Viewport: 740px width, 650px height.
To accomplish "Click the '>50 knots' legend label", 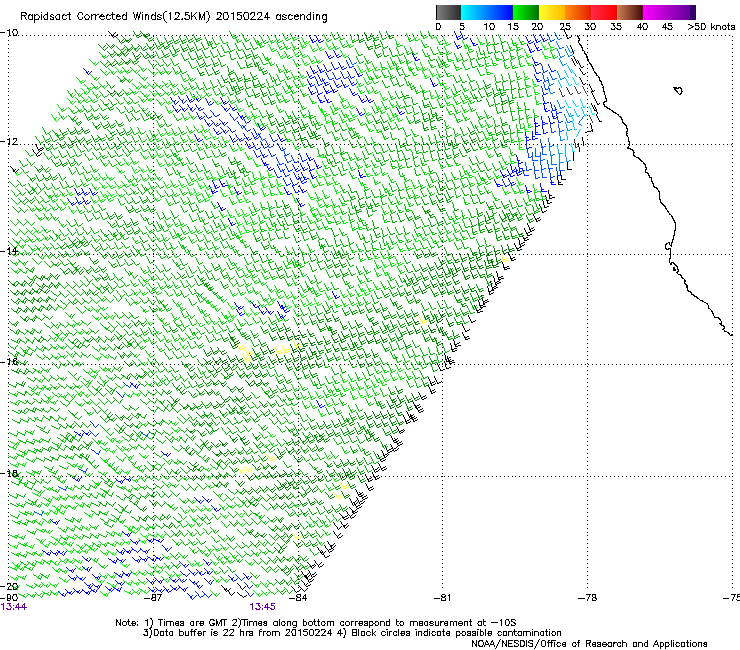I will 711,26.
